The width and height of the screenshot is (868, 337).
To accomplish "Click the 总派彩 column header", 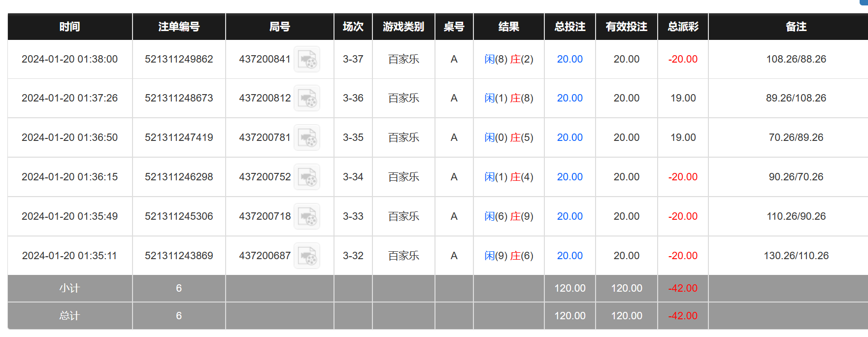I will (x=683, y=27).
